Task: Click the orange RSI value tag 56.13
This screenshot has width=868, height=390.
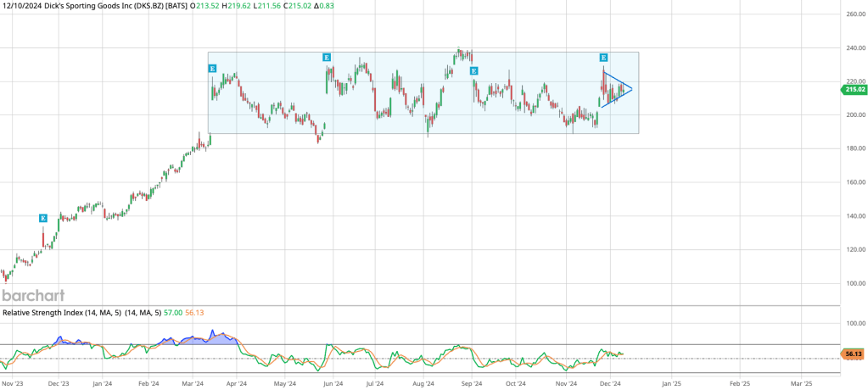Action: click(x=854, y=354)
